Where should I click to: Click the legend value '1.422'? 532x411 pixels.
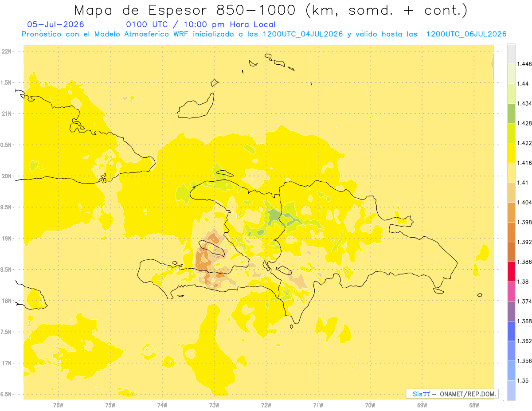point(524,143)
